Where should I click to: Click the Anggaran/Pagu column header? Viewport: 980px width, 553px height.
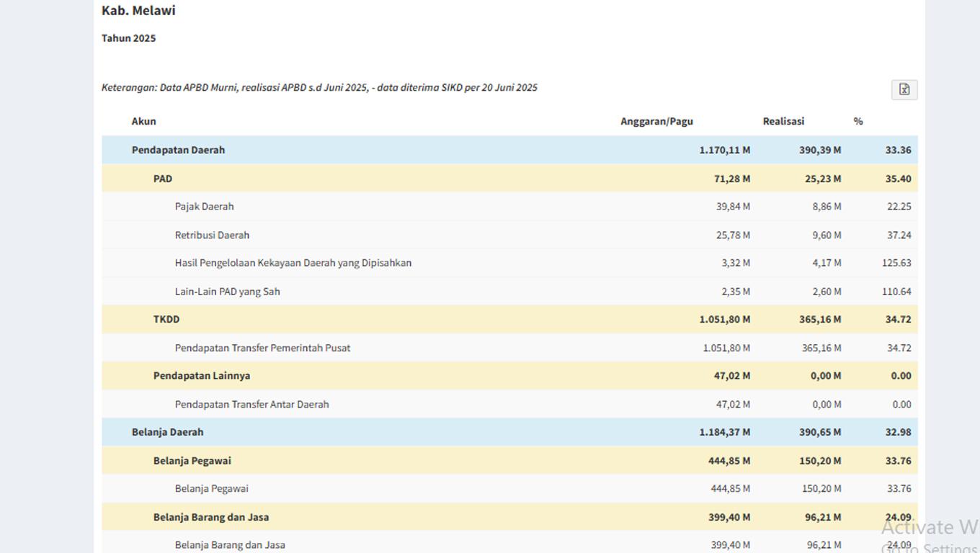click(x=656, y=121)
